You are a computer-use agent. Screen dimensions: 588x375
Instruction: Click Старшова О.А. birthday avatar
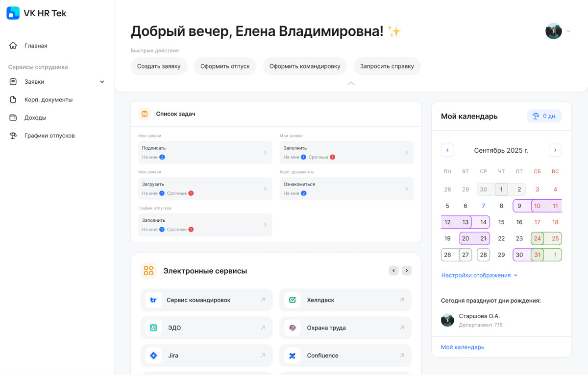447,320
